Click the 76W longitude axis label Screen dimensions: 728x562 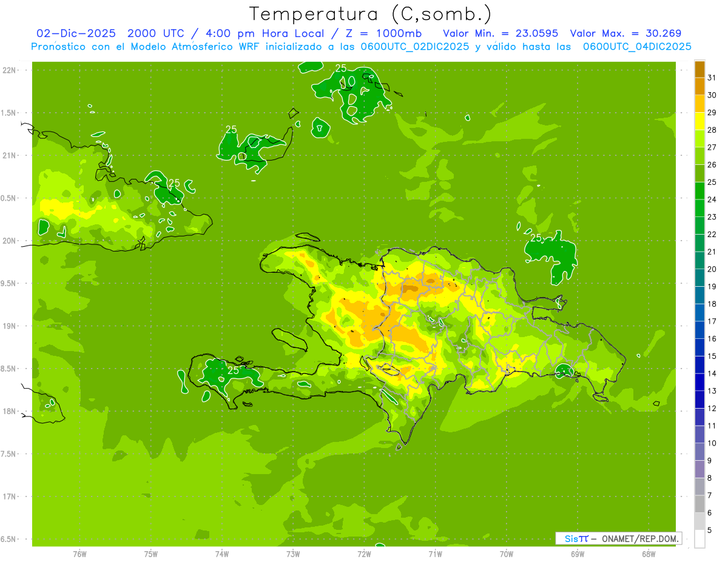tap(79, 554)
